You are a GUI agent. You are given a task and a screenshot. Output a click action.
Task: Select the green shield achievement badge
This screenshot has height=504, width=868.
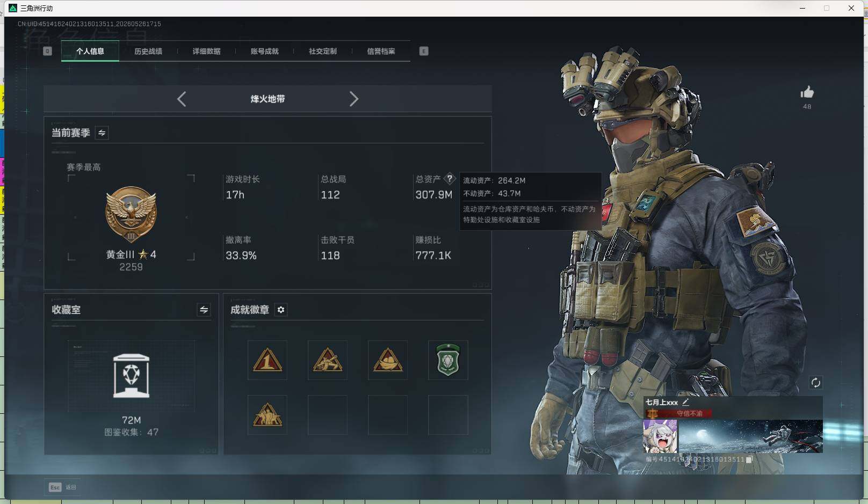(x=448, y=360)
